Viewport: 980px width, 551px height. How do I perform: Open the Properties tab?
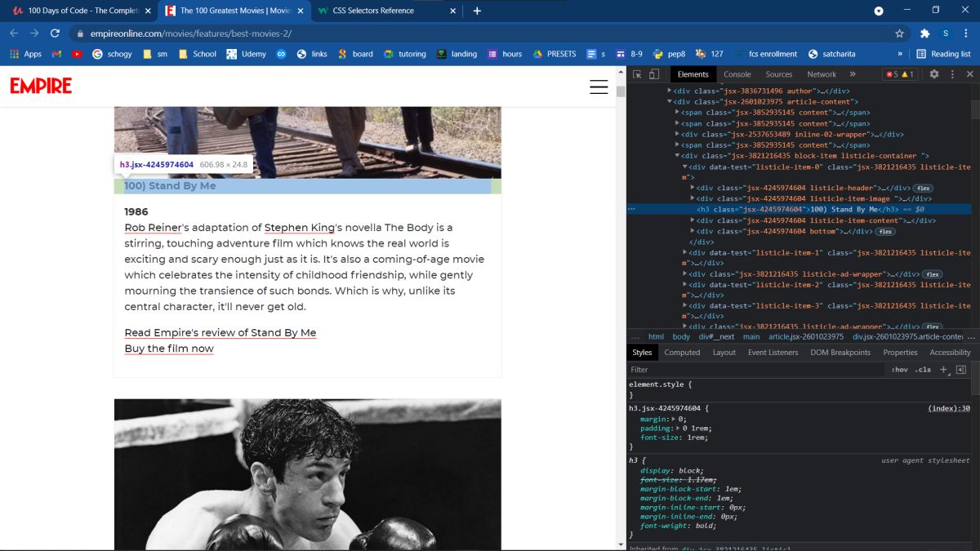click(x=901, y=353)
